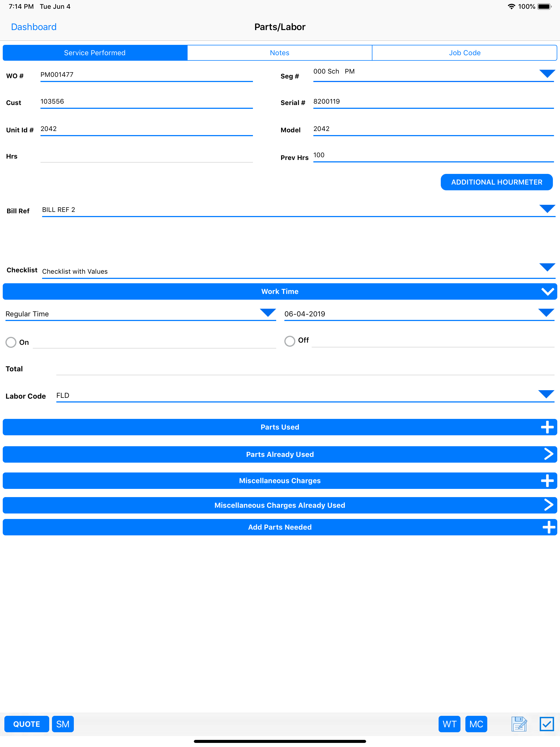
Task: Collapse the Work Time section chevron
Action: 547,291
